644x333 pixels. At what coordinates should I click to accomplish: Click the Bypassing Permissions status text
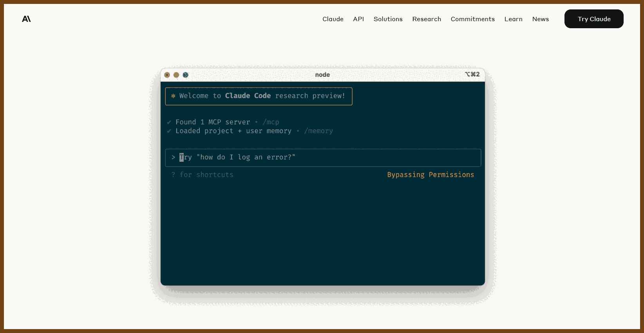[431, 175]
